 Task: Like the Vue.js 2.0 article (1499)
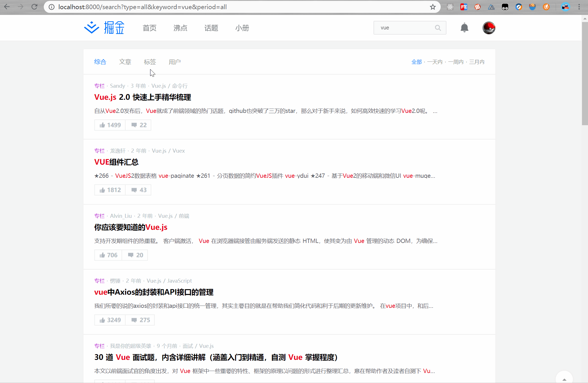(x=110, y=125)
